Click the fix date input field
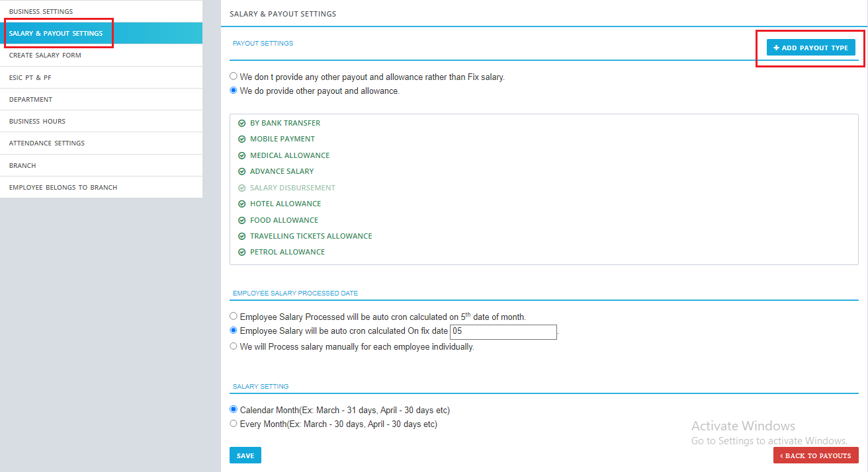The width and height of the screenshot is (868, 472). (503, 332)
